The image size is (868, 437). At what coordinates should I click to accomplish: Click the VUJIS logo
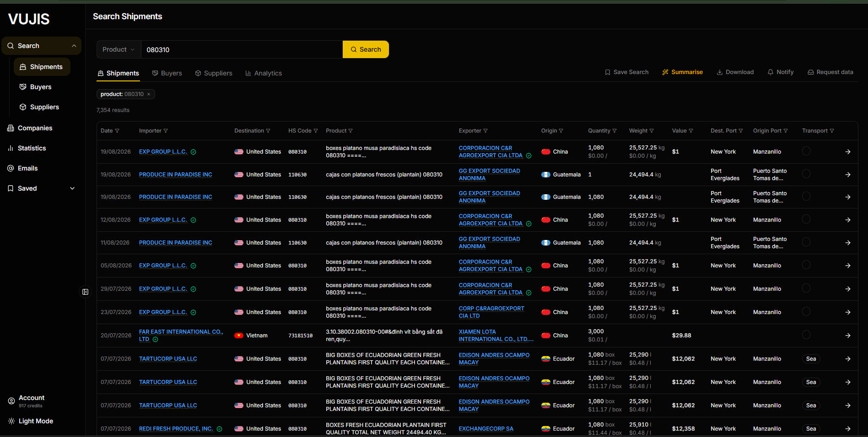pyautogui.click(x=29, y=19)
